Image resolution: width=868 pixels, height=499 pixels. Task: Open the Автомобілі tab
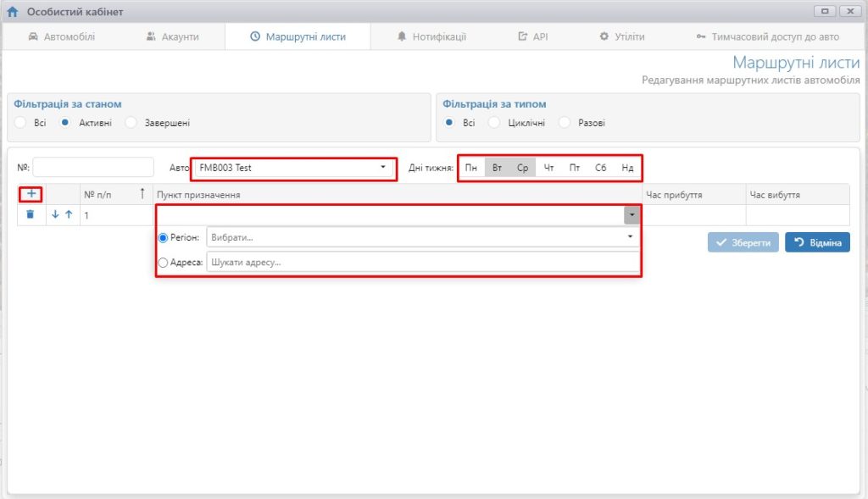61,36
